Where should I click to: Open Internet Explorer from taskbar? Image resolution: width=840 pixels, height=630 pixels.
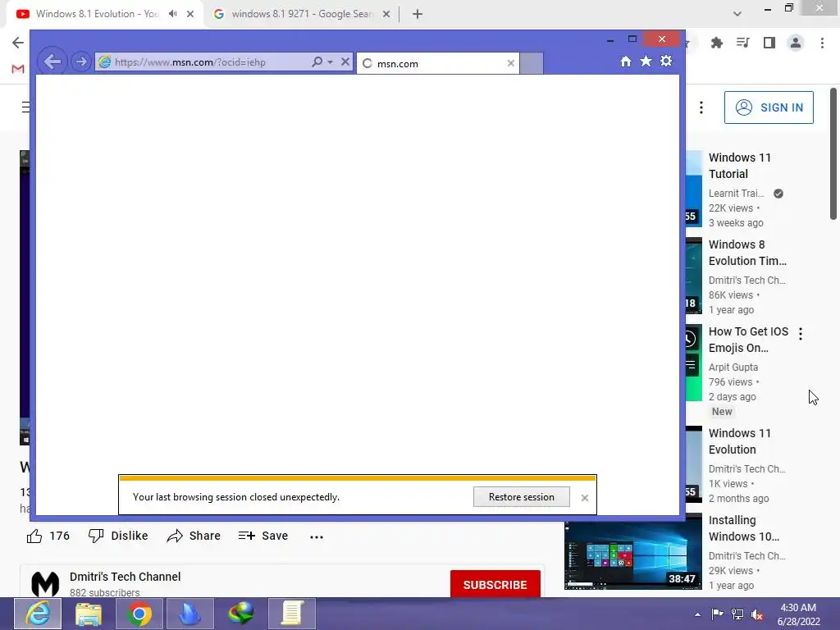(38, 614)
